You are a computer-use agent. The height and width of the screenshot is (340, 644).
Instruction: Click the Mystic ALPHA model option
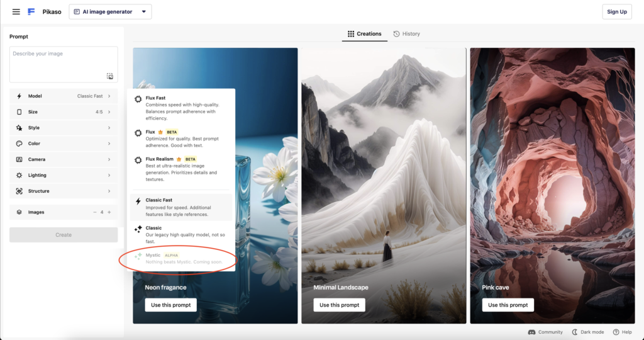181,258
